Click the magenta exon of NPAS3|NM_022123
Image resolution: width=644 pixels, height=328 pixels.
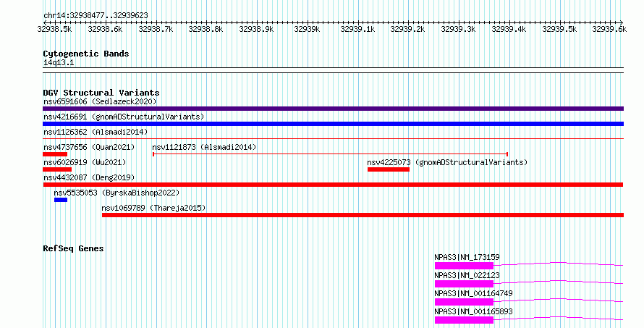click(464, 284)
